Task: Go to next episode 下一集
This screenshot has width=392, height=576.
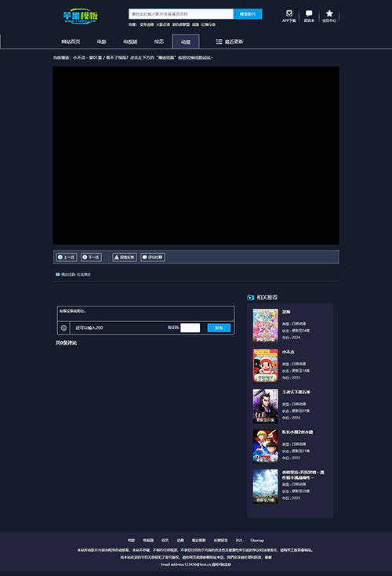Action: click(x=91, y=257)
